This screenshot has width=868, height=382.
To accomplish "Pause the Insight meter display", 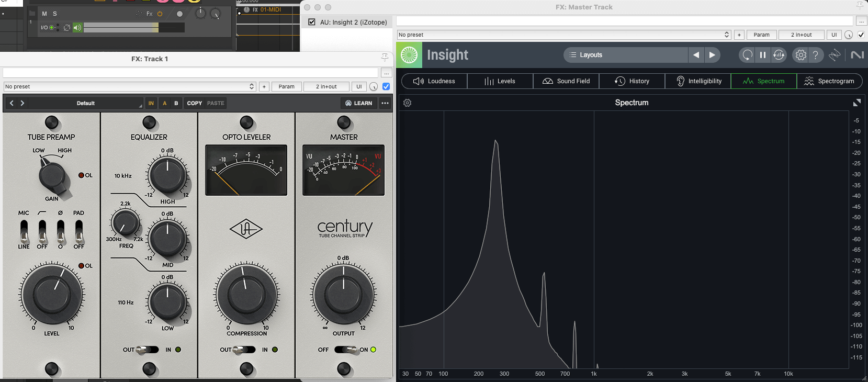I will pyautogui.click(x=763, y=55).
